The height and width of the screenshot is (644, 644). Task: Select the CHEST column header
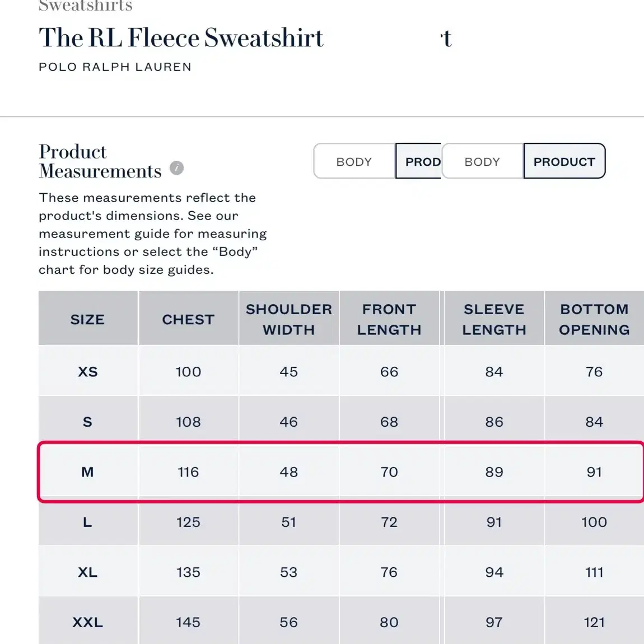point(189,318)
